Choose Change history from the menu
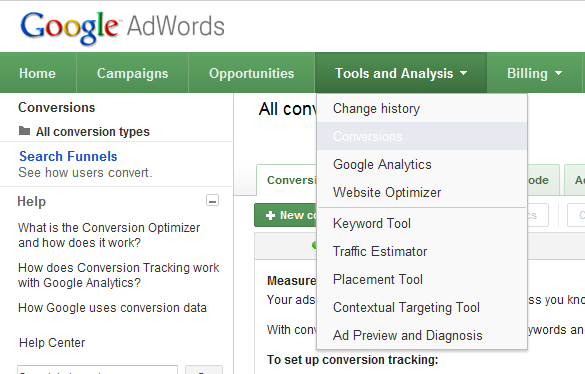585x374 pixels. click(x=422, y=109)
